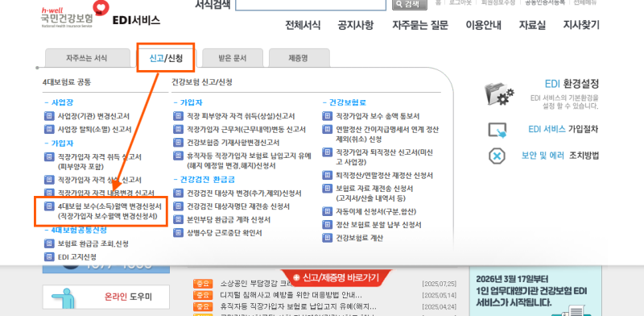The width and height of the screenshot is (644, 316).
Task: Click form icon beside 직장 피부양자 자격 취득(상실)신고서
Action: coord(178,116)
